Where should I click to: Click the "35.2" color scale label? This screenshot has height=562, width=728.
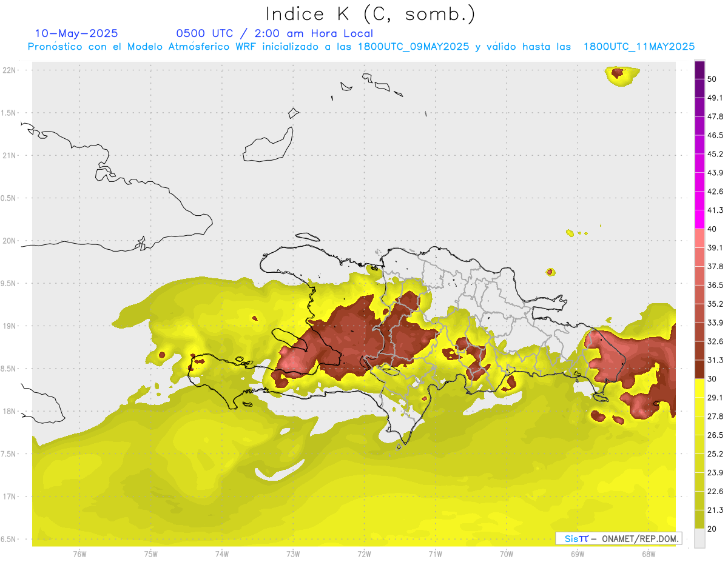pyautogui.click(x=715, y=304)
